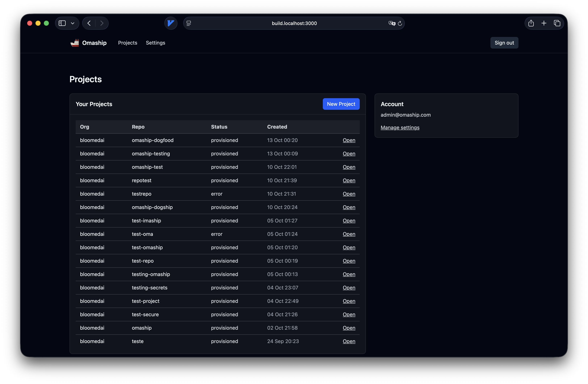
Task: Click the Sign out button
Action: (x=504, y=43)
